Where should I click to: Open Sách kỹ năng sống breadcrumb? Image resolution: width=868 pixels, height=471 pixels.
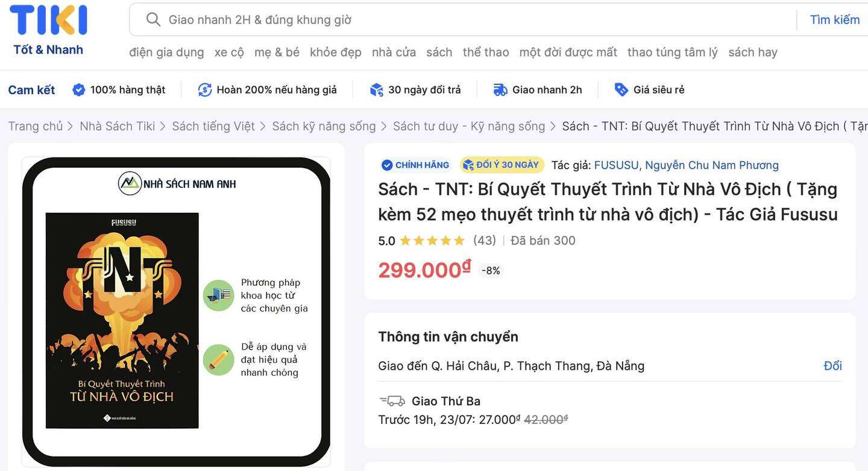pyautogui.click(x=324, y=126)
